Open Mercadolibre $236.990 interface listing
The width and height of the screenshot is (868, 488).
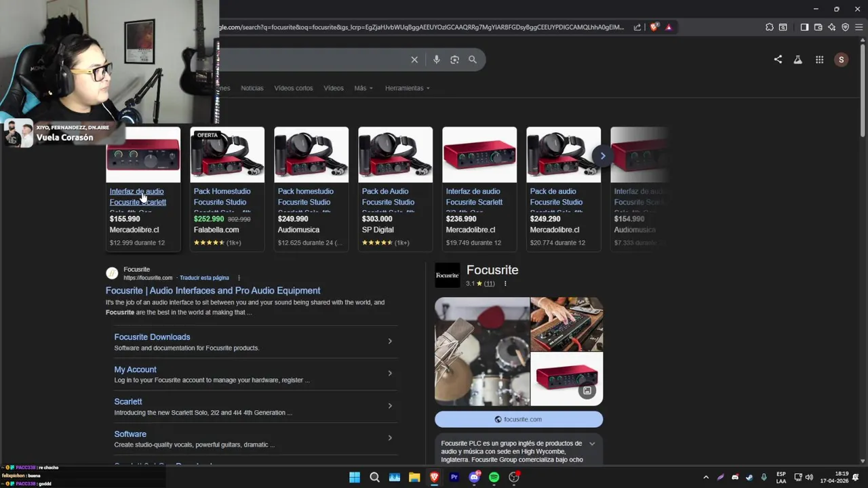click(479, 189)
